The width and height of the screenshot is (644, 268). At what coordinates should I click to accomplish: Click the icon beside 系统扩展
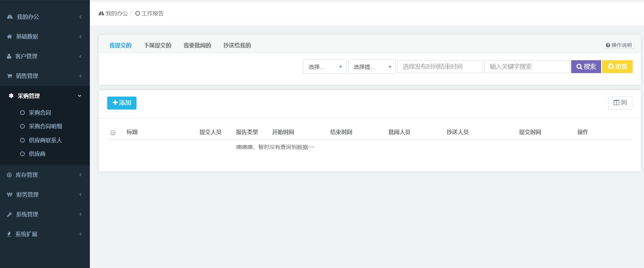tap(9, 234)
